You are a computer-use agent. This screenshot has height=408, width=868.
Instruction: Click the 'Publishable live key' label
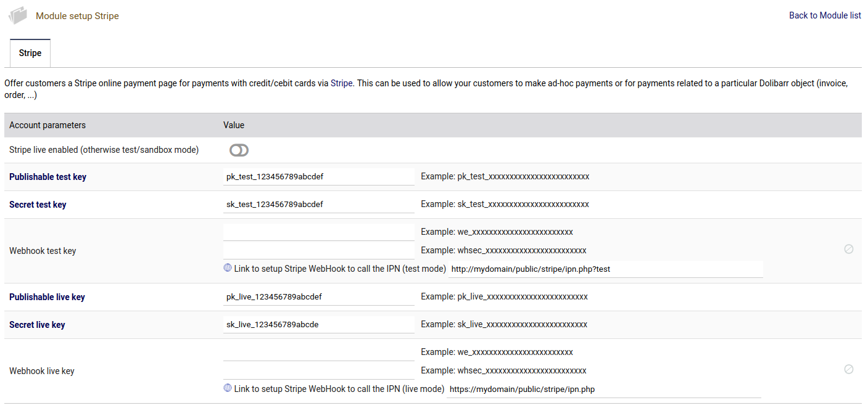click(x=47, y=297)
